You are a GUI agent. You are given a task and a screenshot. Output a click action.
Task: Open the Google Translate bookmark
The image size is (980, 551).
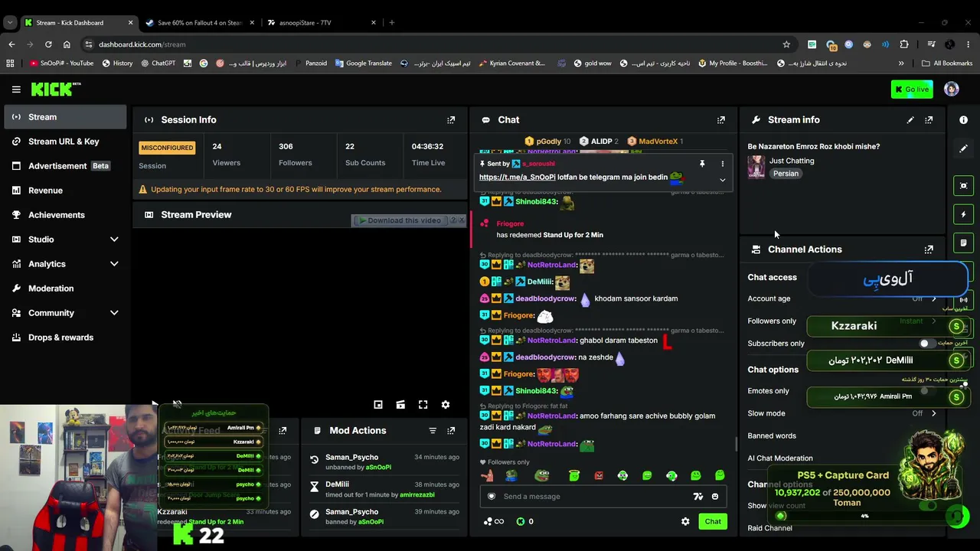[x=364, y=64]
